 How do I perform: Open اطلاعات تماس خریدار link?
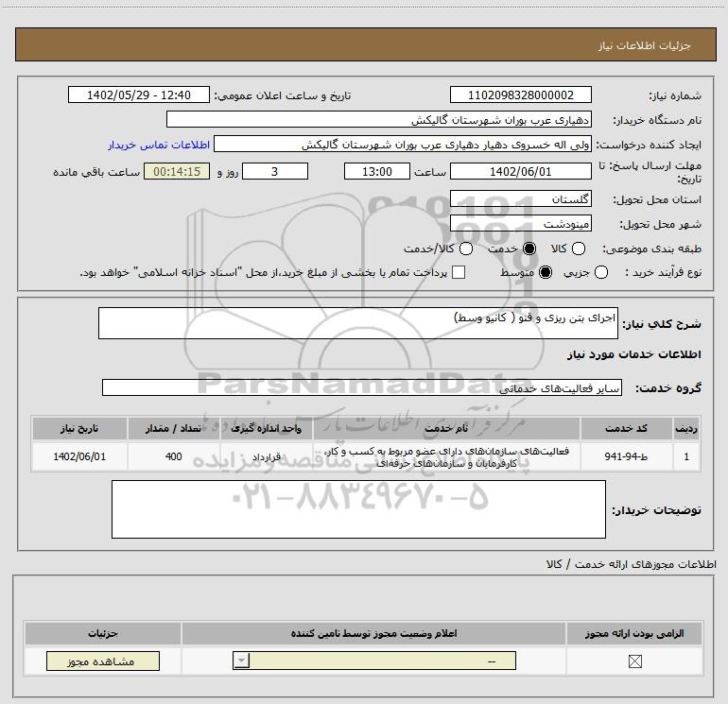click(x=159, y=145)
